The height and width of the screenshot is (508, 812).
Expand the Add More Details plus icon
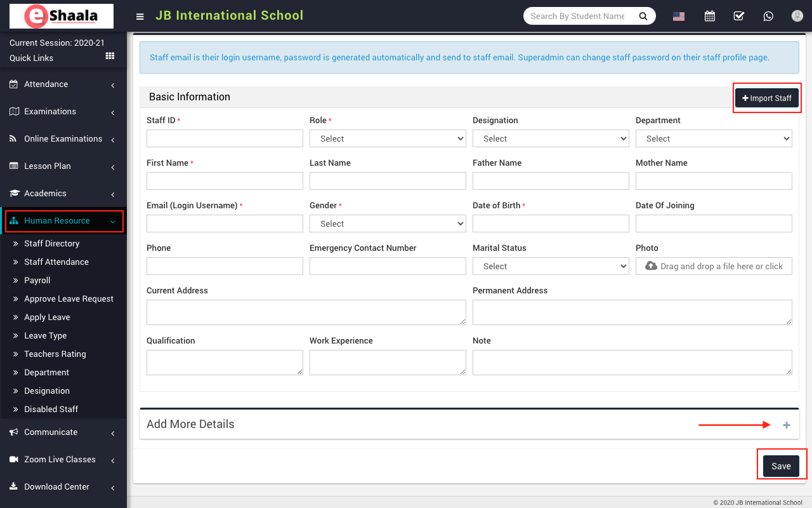point(787,425)
